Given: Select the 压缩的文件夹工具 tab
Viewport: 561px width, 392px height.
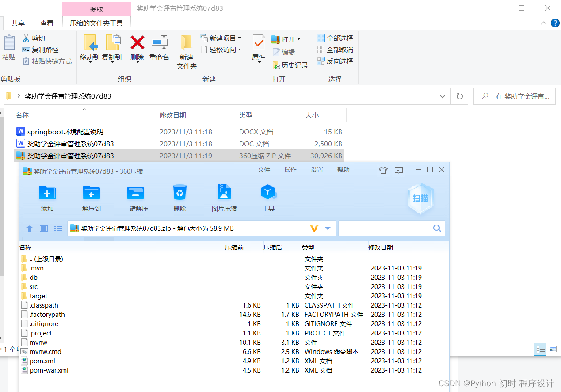Looking at the screenshot, I should pos(96,23).
